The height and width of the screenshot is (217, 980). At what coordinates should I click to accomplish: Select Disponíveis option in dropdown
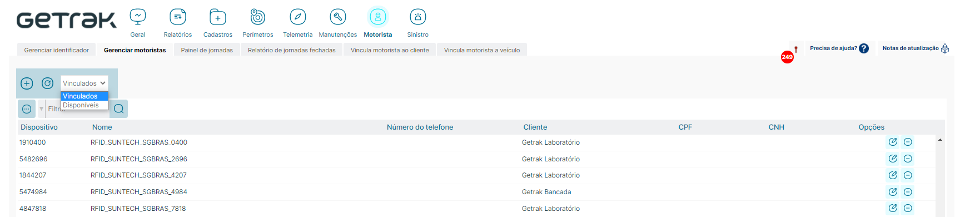pyautogui.click(x=84, y=105)
